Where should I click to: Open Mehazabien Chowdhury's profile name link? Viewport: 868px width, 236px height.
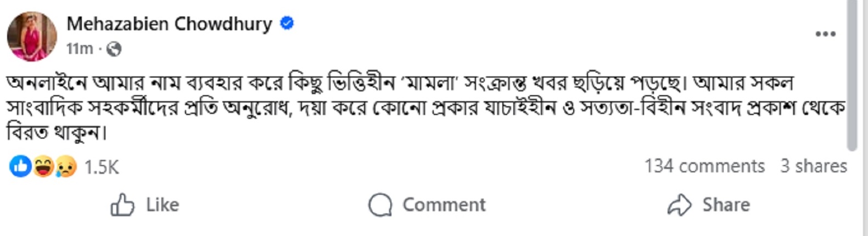[x=169, y=24]
